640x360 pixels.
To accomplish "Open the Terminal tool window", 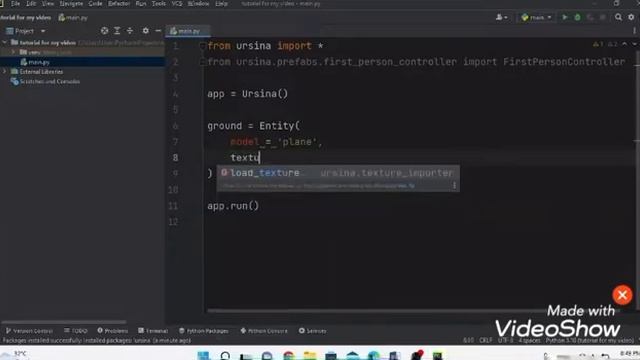I will [153, 331].
